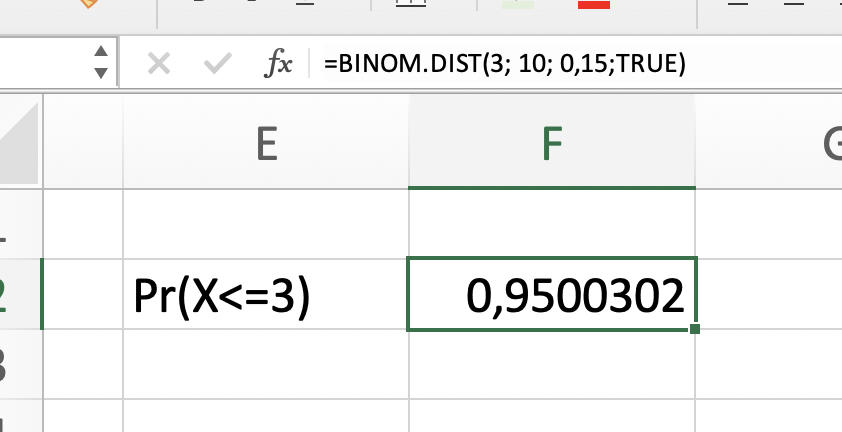
Task: Click row 2 header
Action: click(18, 294)
